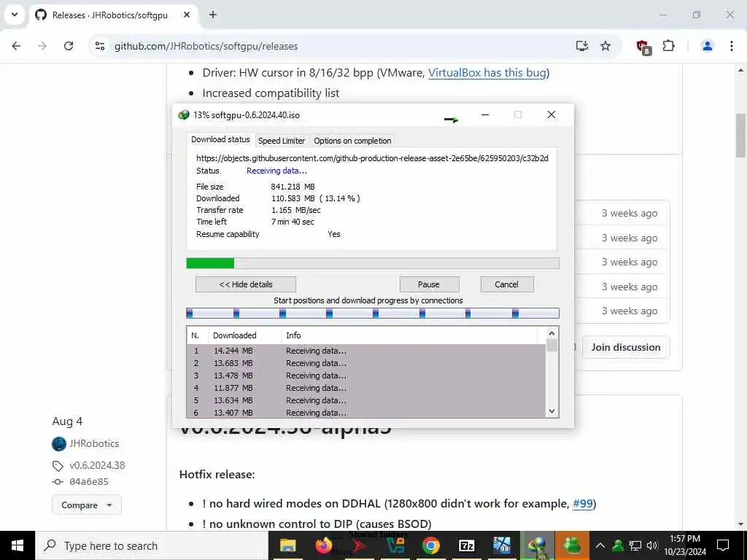
Task: Select connection row 2 with 13.683 MB
Action: [366, 363]
